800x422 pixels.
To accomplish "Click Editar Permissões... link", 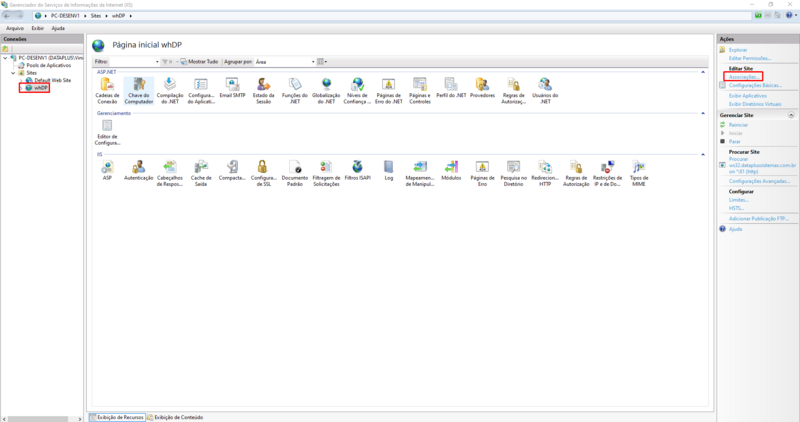I will click(750, 58).
